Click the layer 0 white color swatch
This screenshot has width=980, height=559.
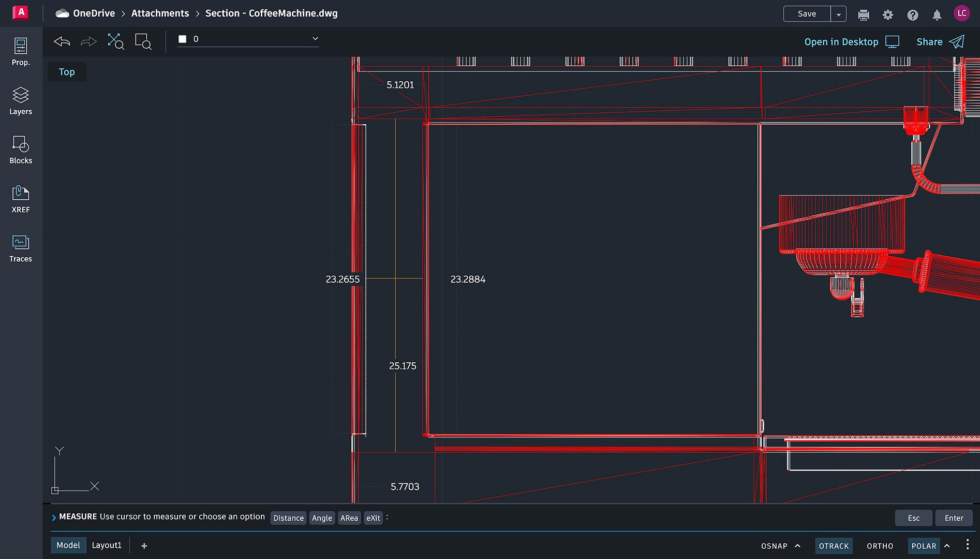182,39
